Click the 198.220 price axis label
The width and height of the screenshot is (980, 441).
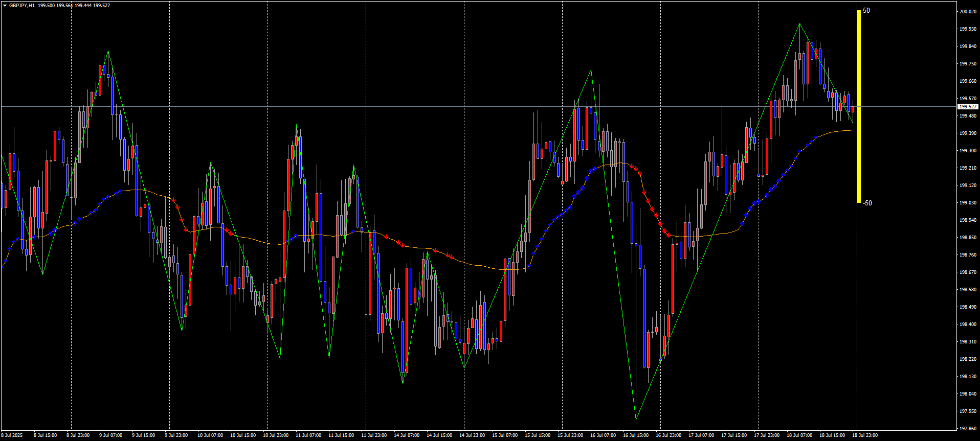pyautogui.click(x=967, y=359)
